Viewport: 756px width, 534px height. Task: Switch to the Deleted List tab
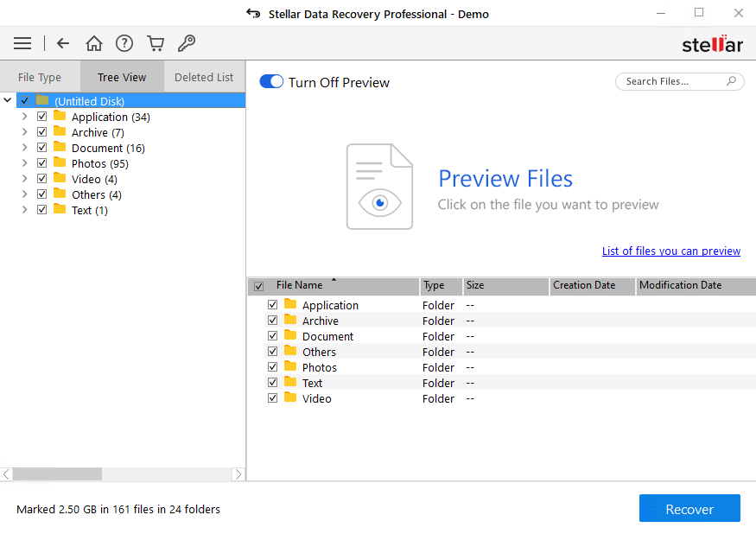pyautogui.click(x=205, y=77)
